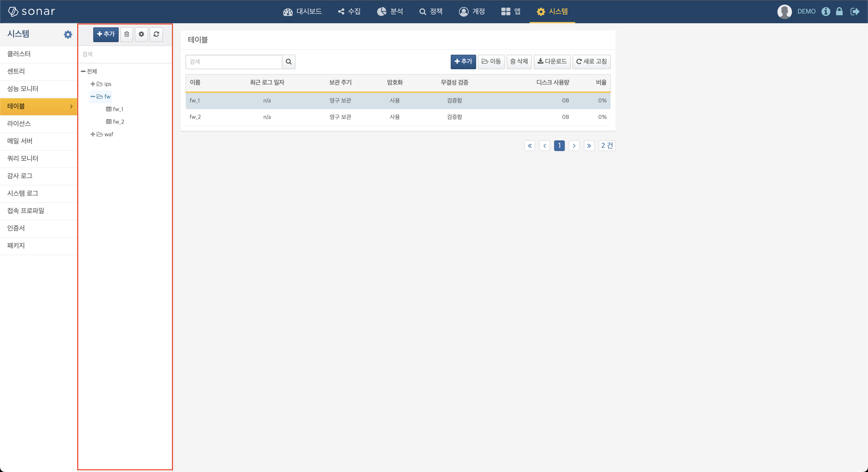Click 추가 button above table list
Image resolution: width=868 pixels, height=472 pixels.
tap(463, 62)
